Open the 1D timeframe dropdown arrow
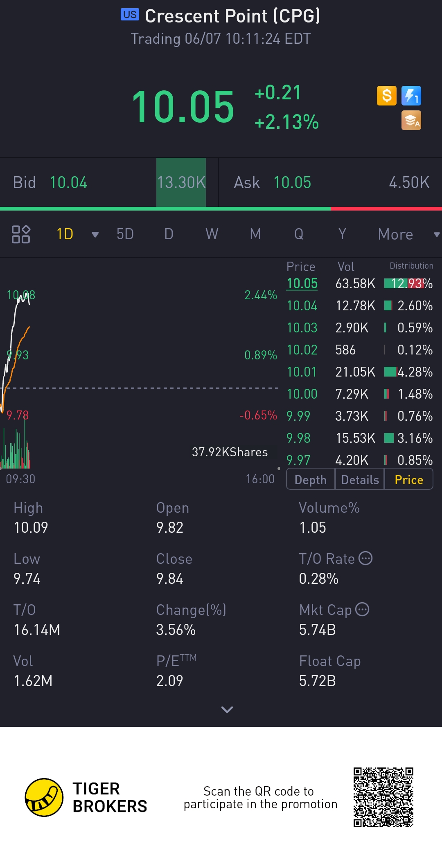 95,234
